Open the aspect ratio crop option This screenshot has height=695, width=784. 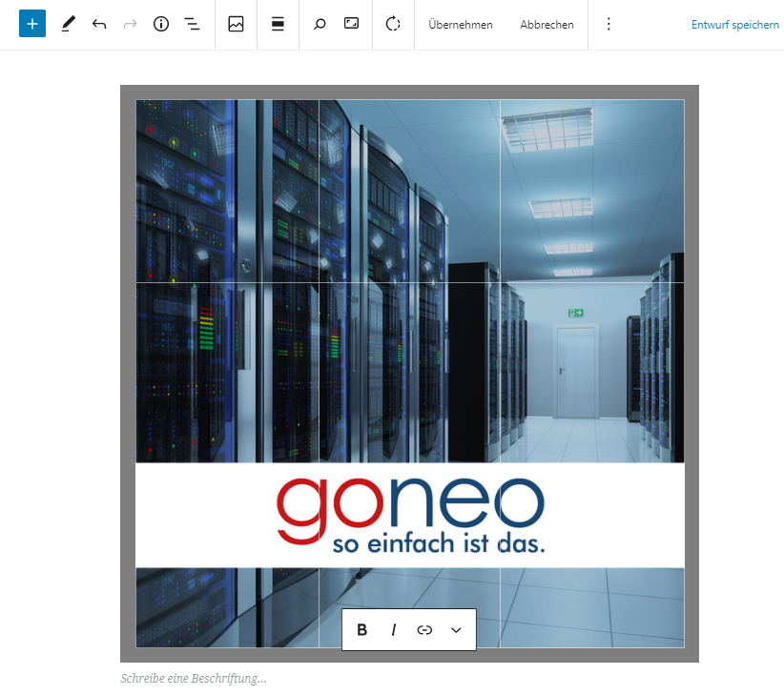[x=352, y=23]
